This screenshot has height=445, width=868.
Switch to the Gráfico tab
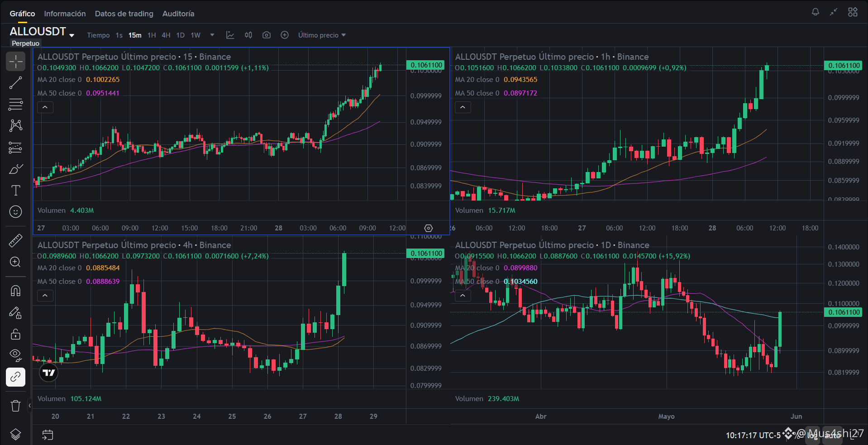[22, 14]
